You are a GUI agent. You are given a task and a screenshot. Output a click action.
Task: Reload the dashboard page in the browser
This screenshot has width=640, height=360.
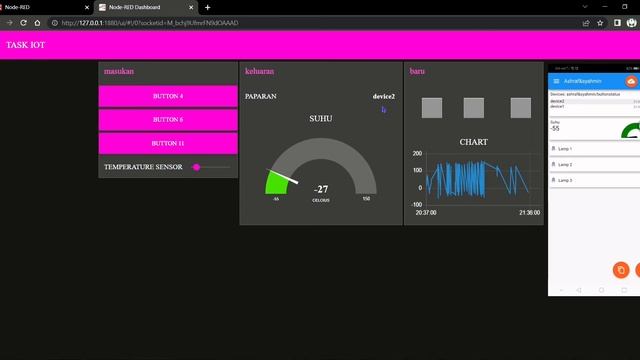[x=23, y=23]
